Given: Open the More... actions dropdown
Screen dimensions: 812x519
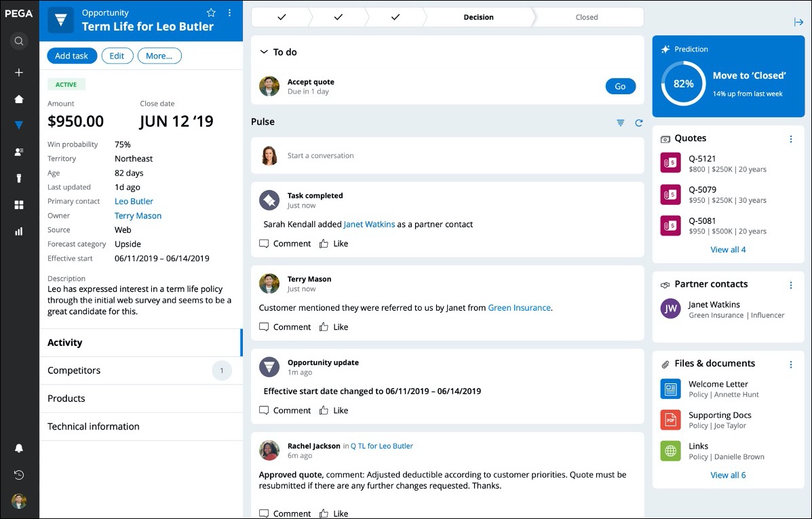Looking at the screenshot, I should click(159, 56).
